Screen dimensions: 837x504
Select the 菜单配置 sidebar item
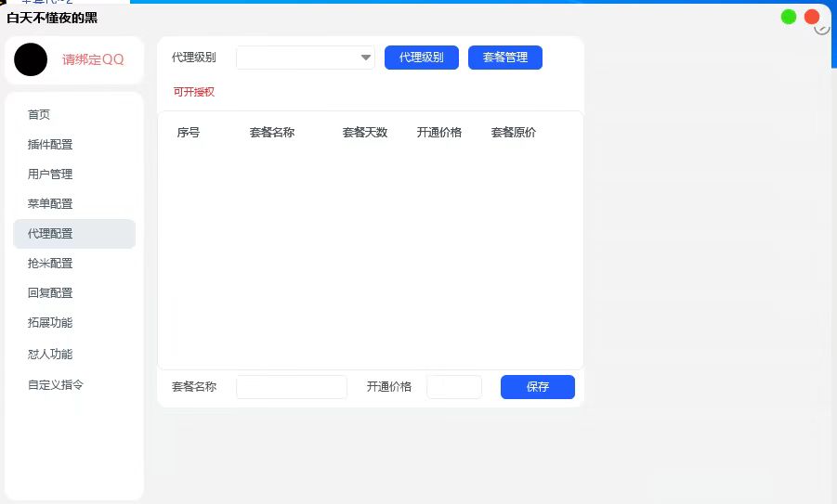point(50,204)
